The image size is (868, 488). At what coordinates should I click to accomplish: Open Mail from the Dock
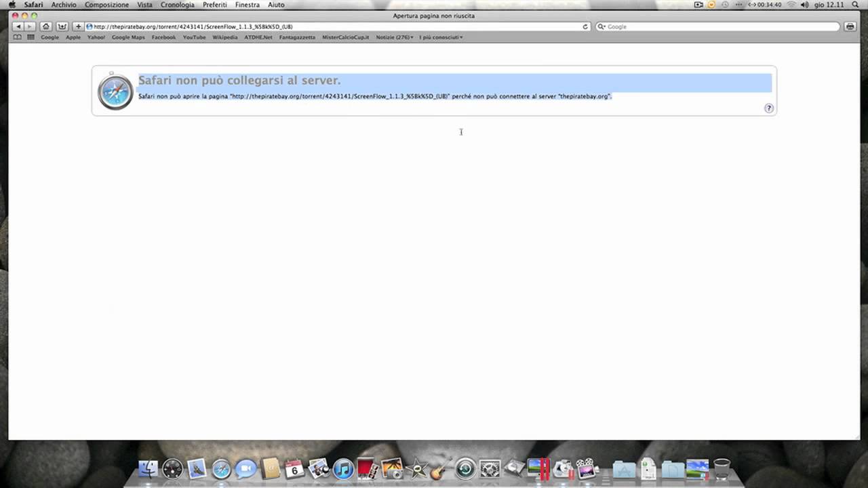click(x=197, y=468)
